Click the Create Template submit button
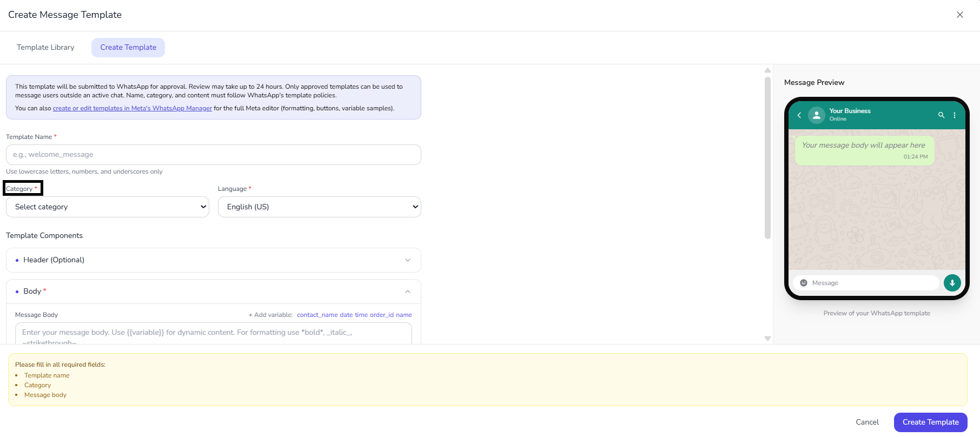This screenshot has width=980, height=437. (931, 422)
